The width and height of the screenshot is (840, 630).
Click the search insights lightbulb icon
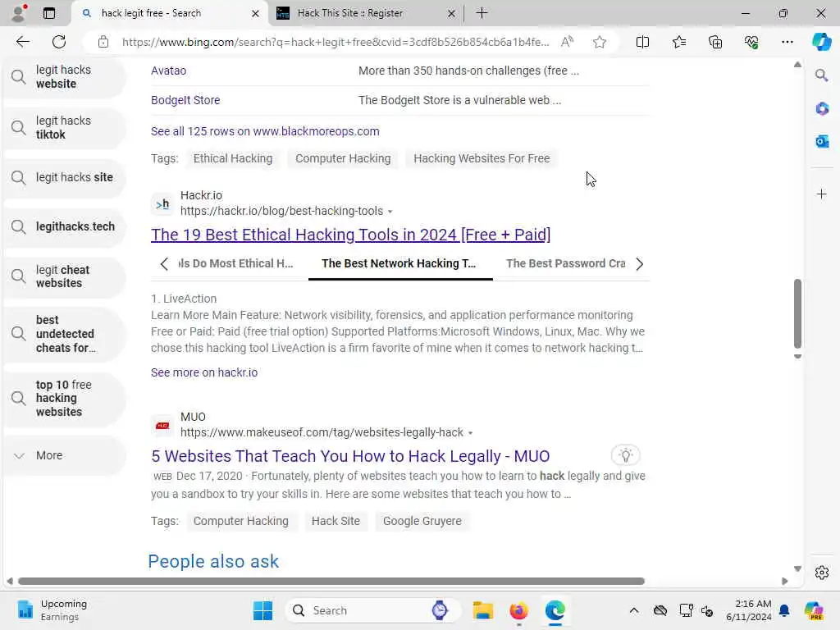625,455
